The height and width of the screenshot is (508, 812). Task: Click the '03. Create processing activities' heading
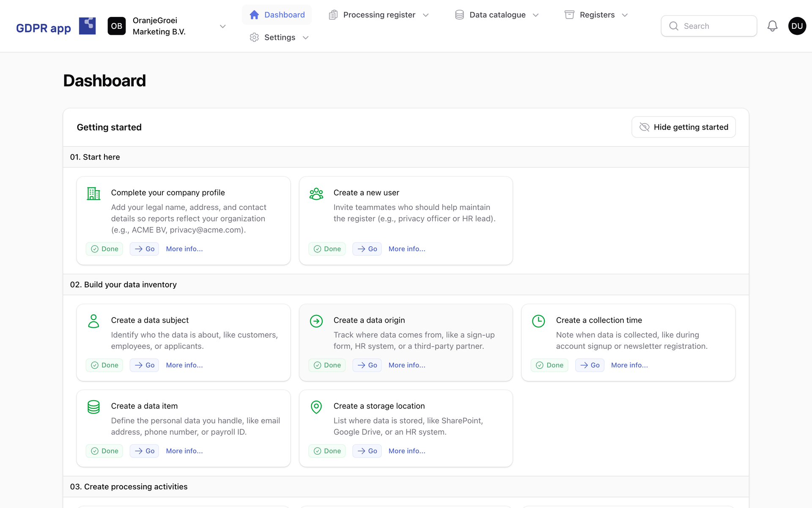129,486
